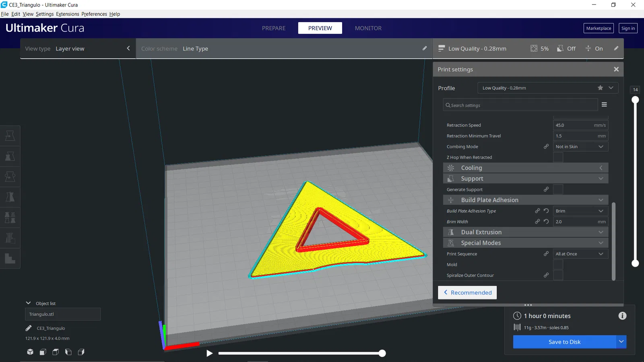Image resolution: width=644 pixels, height=362 pixels.
Task: Open the View type Layer view selector
Action: coord(78,49)
